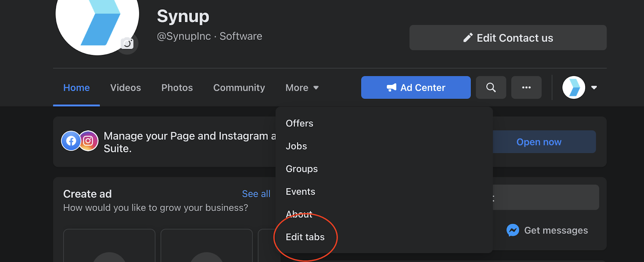Click the Edit Contact us button
644x262 pixels.
[x=508, y=38]
